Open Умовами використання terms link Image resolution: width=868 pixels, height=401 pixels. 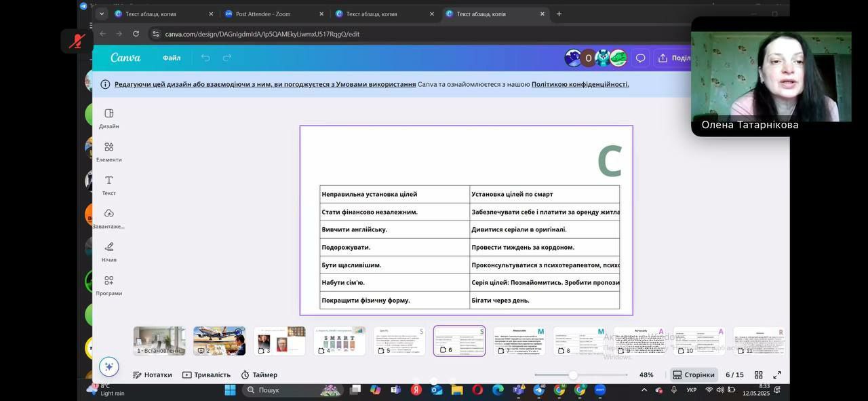coord(376,84)
